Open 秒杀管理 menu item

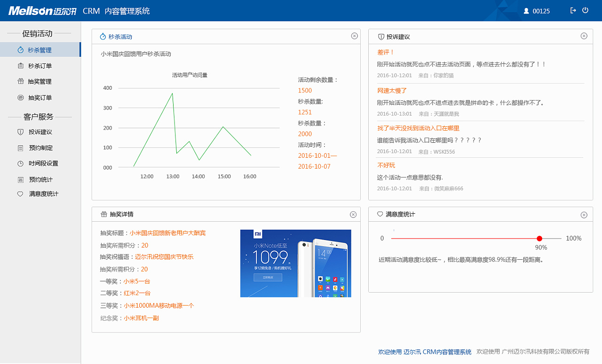point(40,50)
